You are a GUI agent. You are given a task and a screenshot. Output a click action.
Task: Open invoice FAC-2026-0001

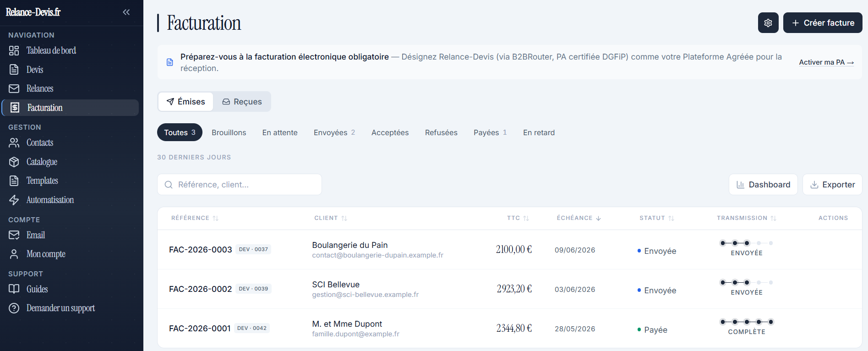200,329
